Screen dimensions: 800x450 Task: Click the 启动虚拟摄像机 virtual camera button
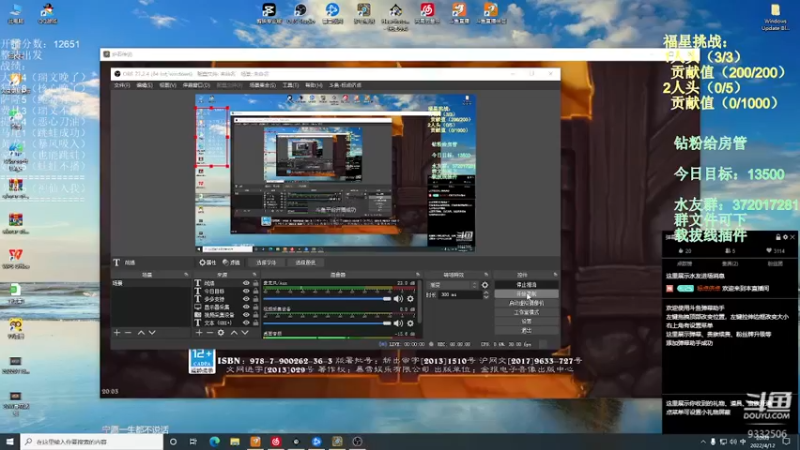[x=527, y=303]
